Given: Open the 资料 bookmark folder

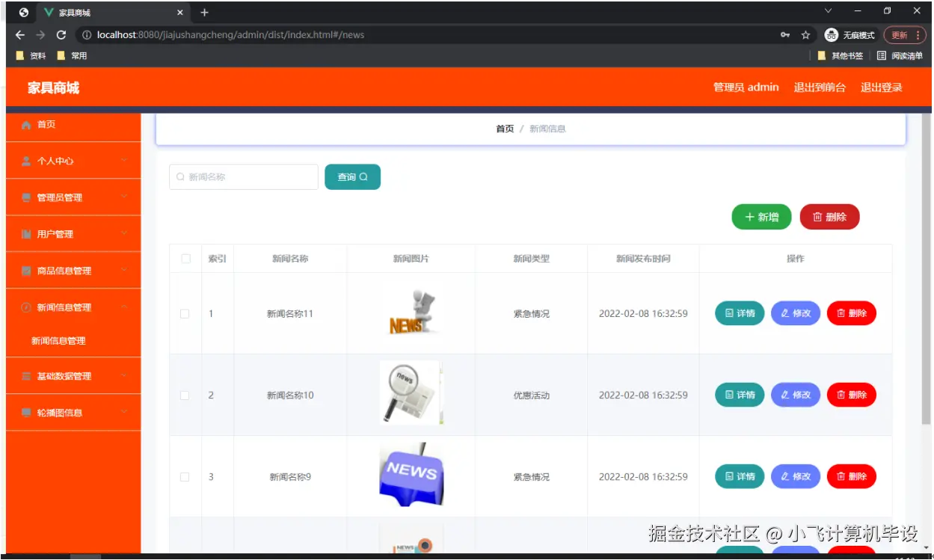Looking at the screenshot, I should pos(31,55).
